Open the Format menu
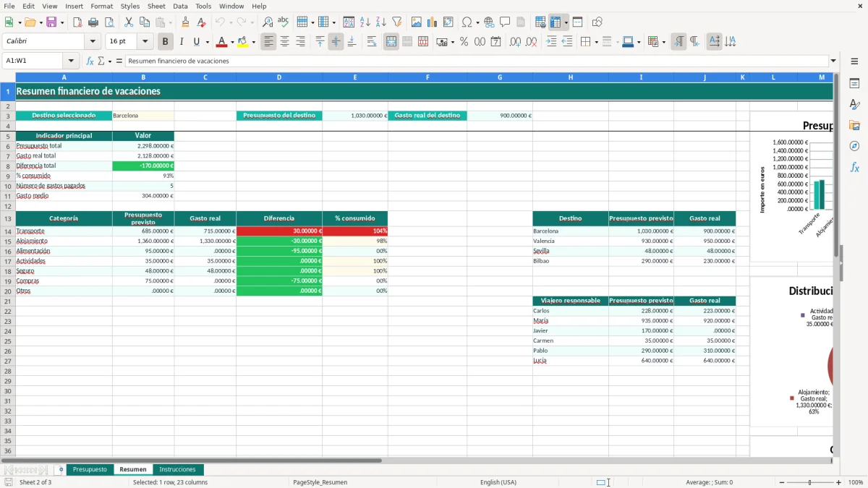The height and width of the screenshot is (488, 868). coord(101,6)
